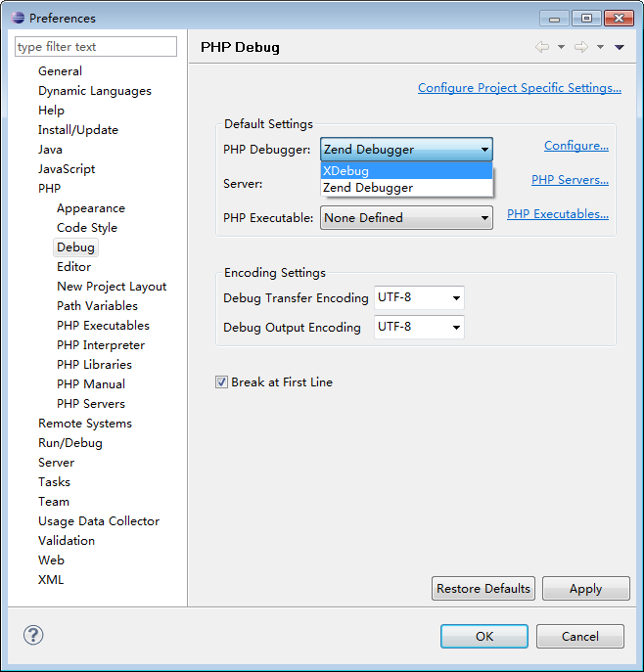Select XML in the preferences tree

(x=51, y=580)
